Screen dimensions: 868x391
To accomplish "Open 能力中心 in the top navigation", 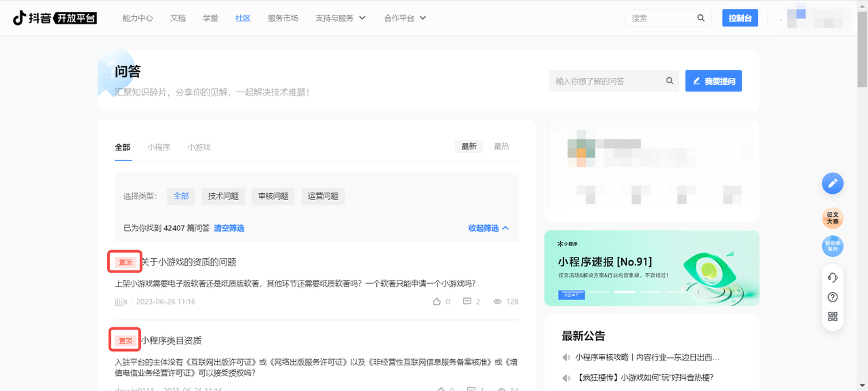I will pos(138,18).
